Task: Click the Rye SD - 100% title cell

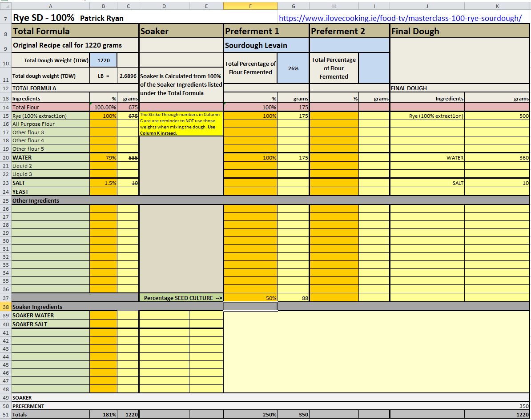Action: pos(43,18)
